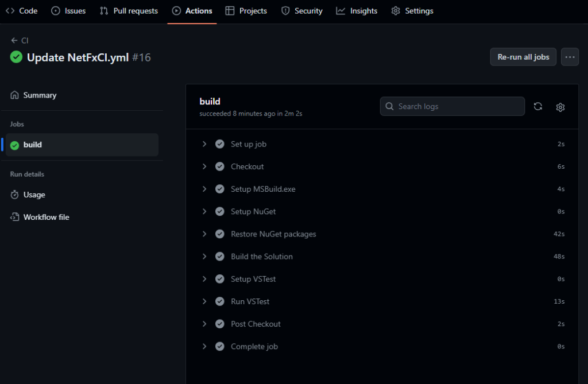Expand the Set up job step
Image resolution: width=588 pixels, height=384 pixels.
(204, 144)
